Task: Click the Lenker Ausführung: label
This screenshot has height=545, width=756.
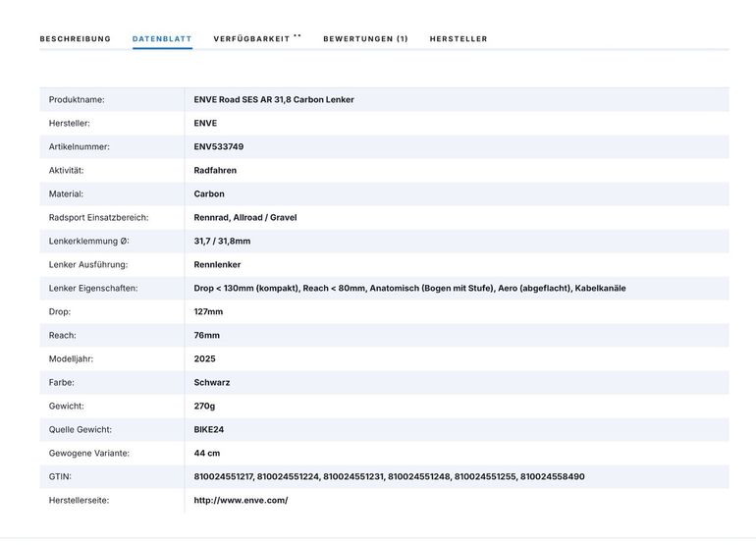Action: click(88, 265)
